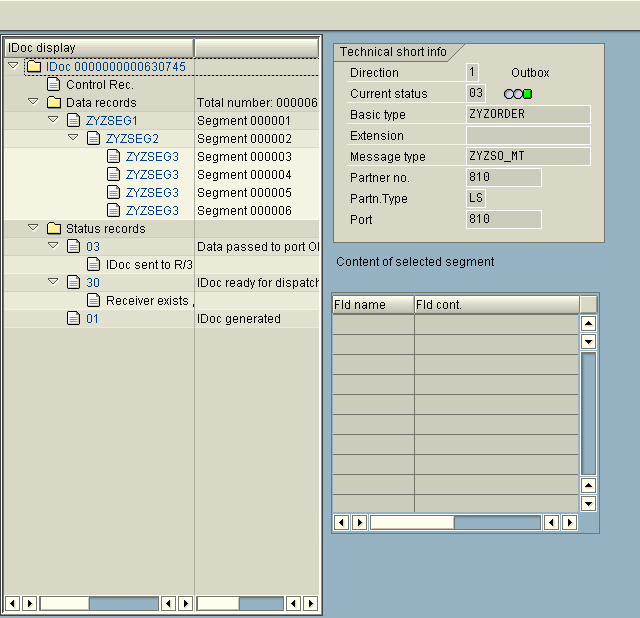Open status record 03 link
The height and width of the screenshot is (618, 640).
[93, 247]
